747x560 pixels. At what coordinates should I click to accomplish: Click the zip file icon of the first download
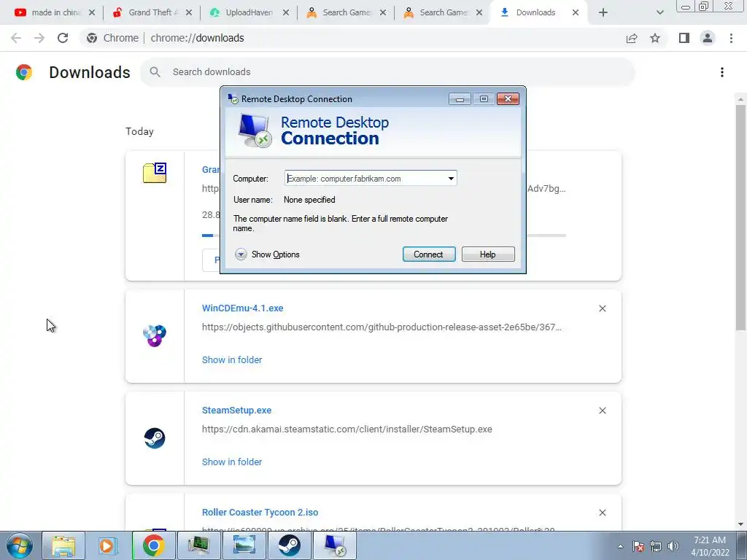pos(155,173)
